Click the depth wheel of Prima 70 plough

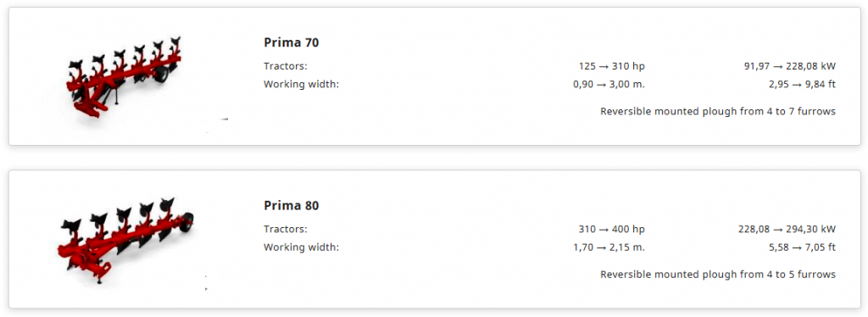tap(162, 75)
